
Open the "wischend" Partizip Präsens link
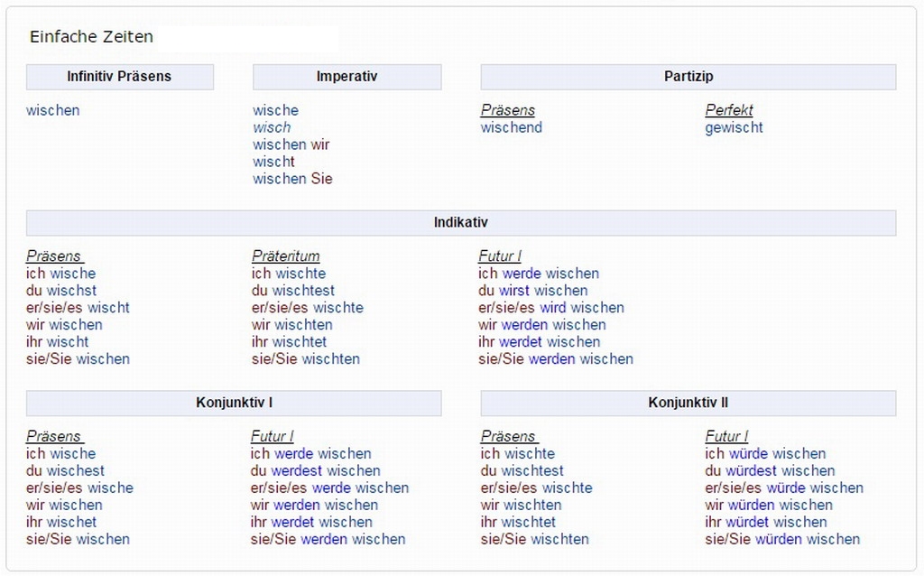tap(512, 127)
